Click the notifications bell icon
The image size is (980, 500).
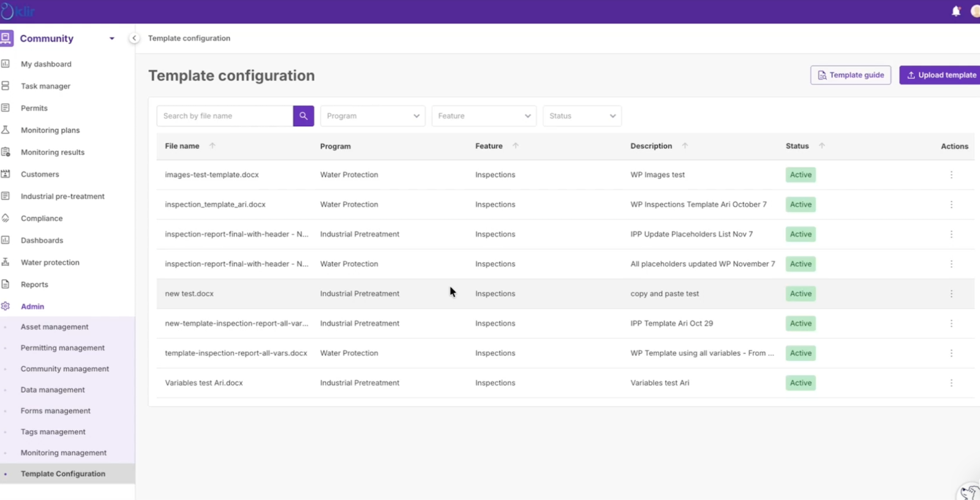[x=956, y=11]
